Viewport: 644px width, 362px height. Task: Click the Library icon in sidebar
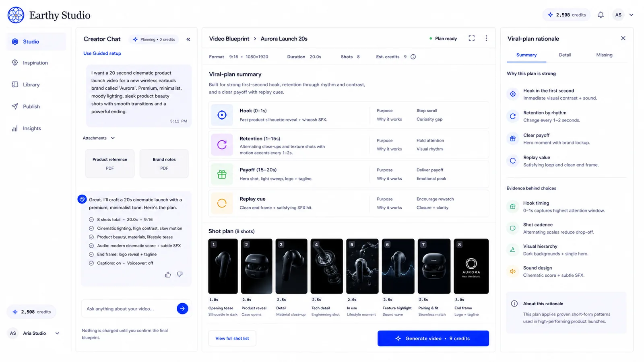(x=15, y=84)
